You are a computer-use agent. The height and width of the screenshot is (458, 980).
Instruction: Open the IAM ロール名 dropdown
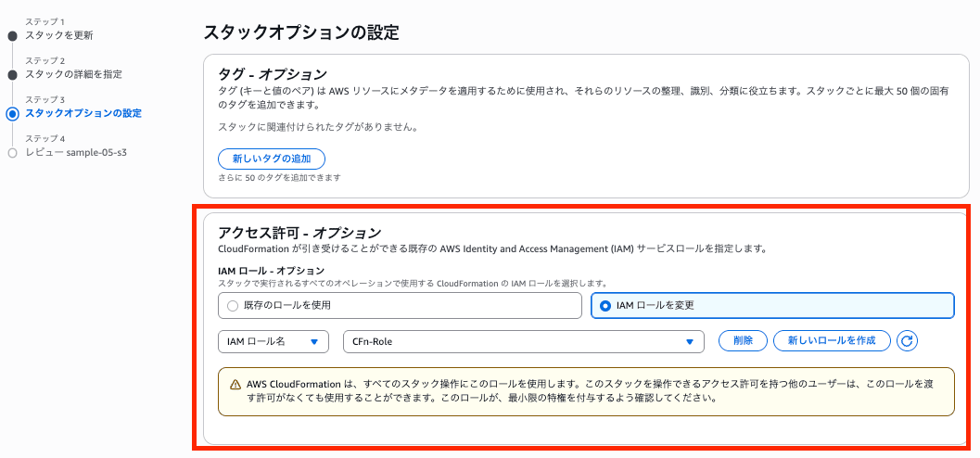[x=274, y=341]
